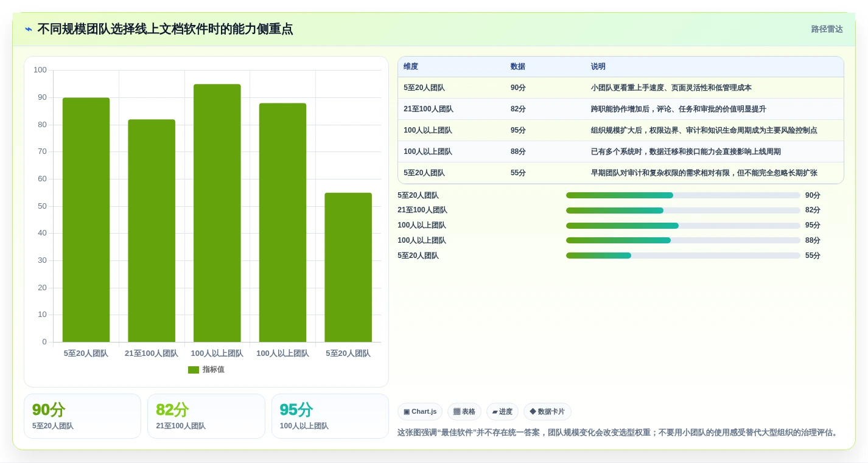Click the 21至100人团队 label beside the 82分 progress bar

(422, 210)
